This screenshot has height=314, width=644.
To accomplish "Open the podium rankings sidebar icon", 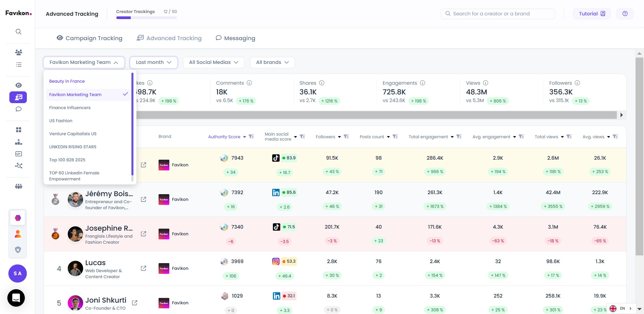I will (18, 142).
